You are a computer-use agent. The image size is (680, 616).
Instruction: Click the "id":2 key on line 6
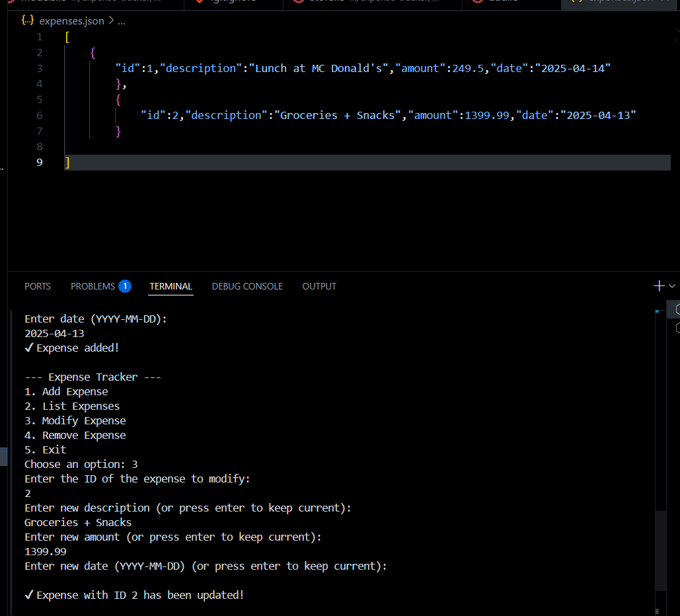[x=160, y=116]
